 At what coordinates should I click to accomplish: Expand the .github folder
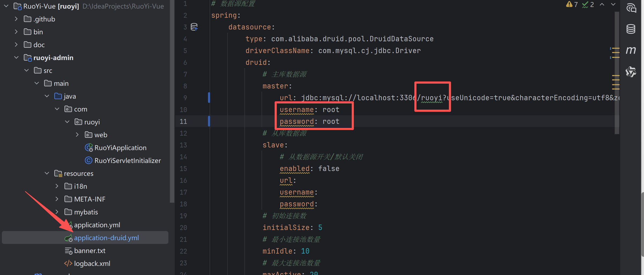pos(16,19)
